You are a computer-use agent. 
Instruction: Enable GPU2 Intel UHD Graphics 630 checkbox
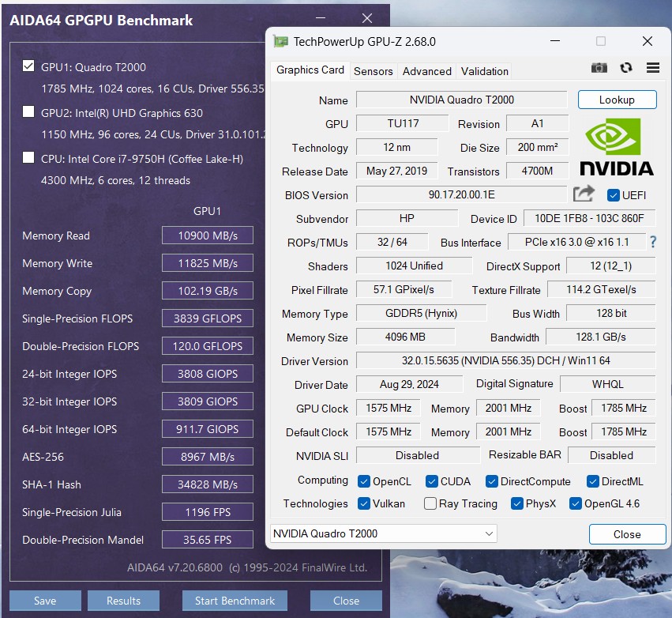click(29, 111)
